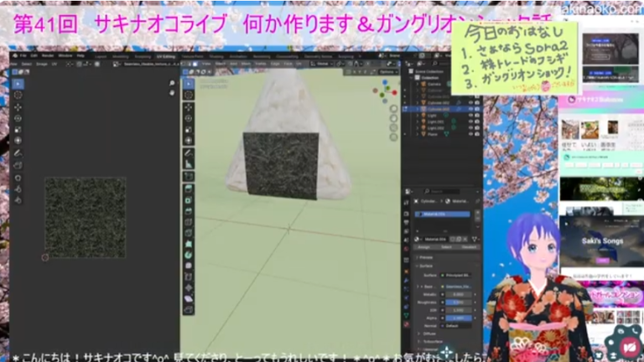The width and height of the screenshot is (644, 362).
Task: Click the Select button in material panel
Action: point(447,247)
